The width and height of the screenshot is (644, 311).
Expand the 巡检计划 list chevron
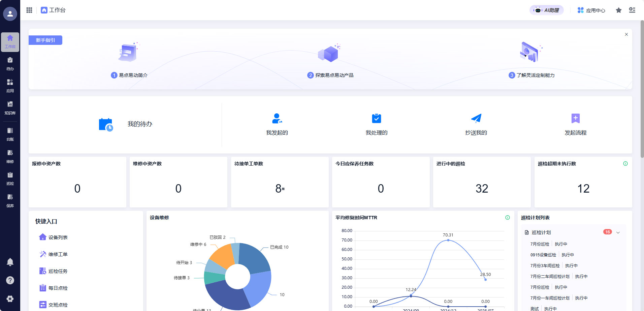click(x=618, y=232)
